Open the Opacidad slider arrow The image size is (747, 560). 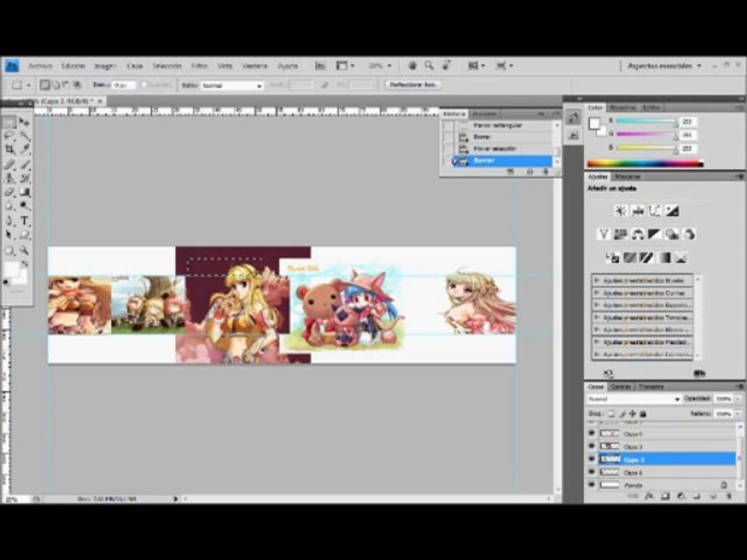click(738, 398)
